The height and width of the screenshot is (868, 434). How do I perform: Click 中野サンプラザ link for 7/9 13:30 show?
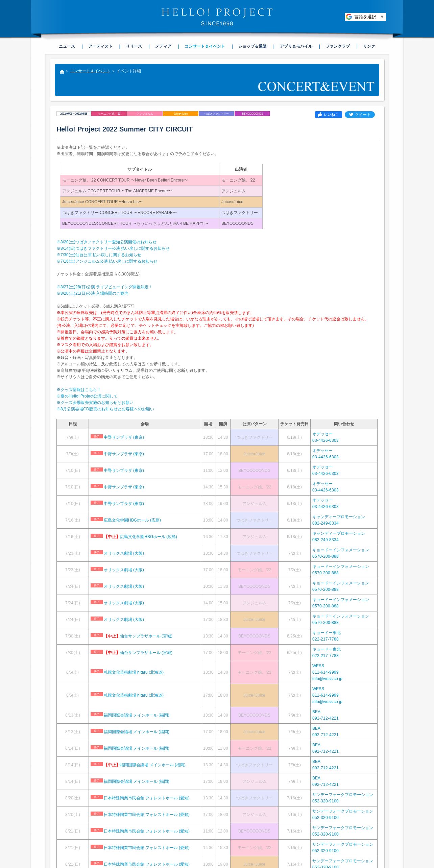coord(124,437)
